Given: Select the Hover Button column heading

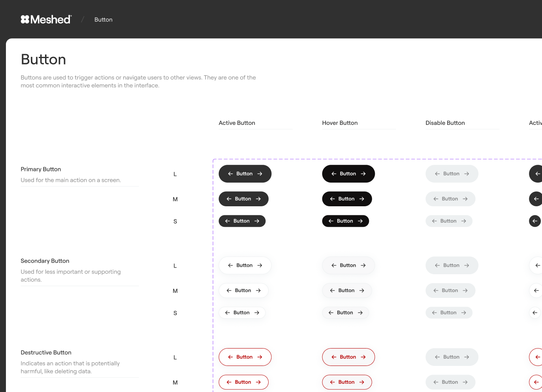Looking at the screenshot, I should pyautogui.click(x=340, y=123).
